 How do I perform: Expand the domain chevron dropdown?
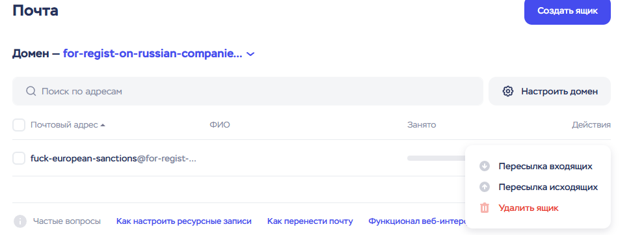pos(250,54)
